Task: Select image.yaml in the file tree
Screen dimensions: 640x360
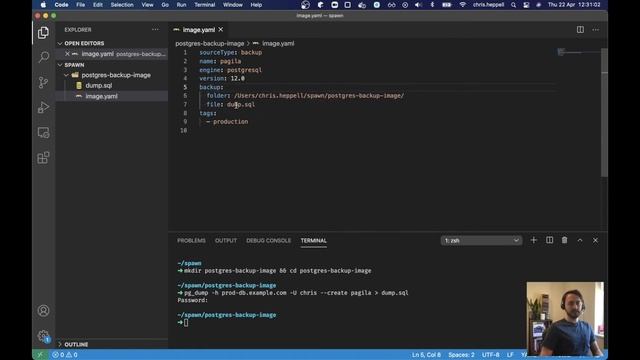Action: (x=101, y=96)
